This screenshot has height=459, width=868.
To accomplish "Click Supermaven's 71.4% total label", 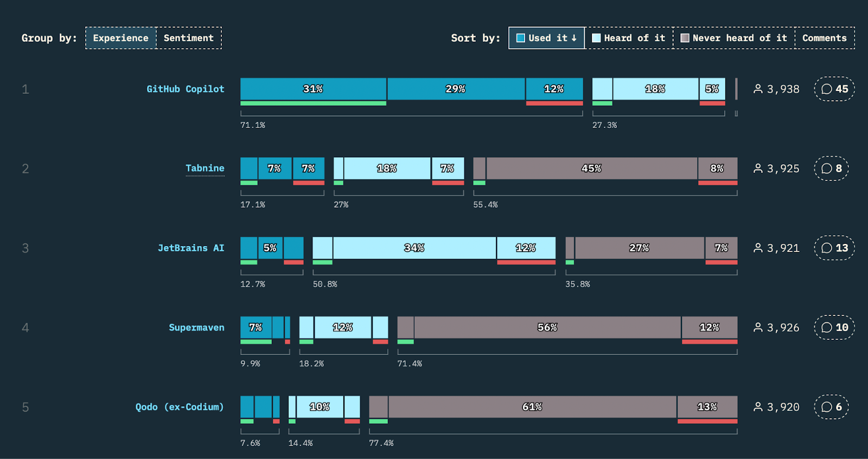I will (x=410, y=364).
